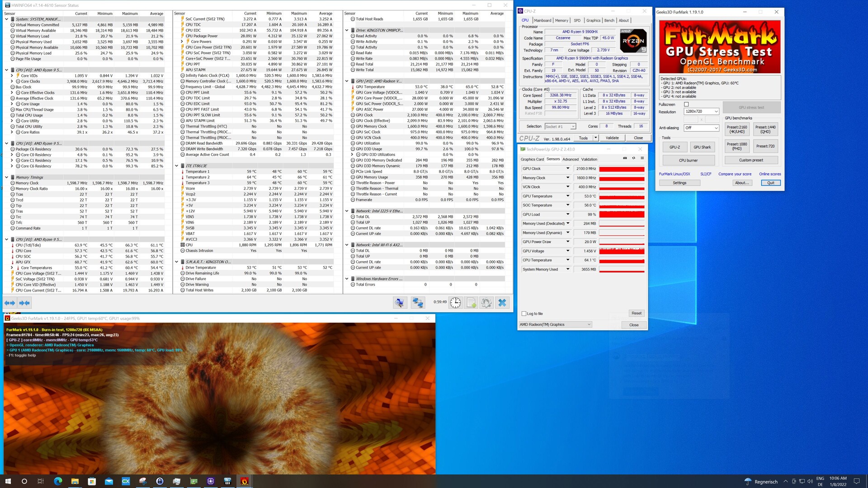Open Microsoft Edge from taskbar
The width and height of the screenshot is (868, 488).
click(x=58, y=481)
